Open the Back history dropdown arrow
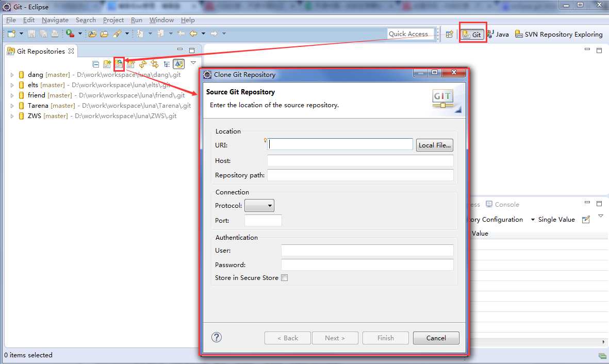Image resolution: width=609 pixels, height=364 pixels. coord(203,34)
